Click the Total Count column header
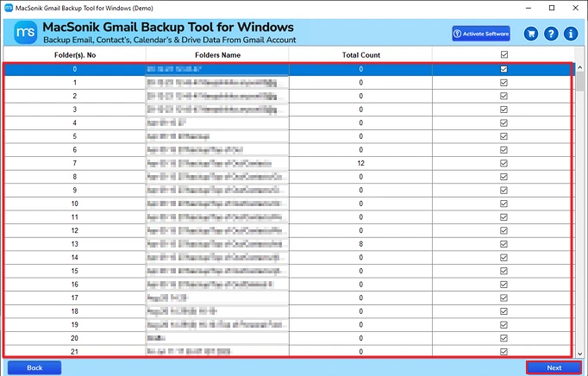The image size is (588, 376). click(360, 55)
